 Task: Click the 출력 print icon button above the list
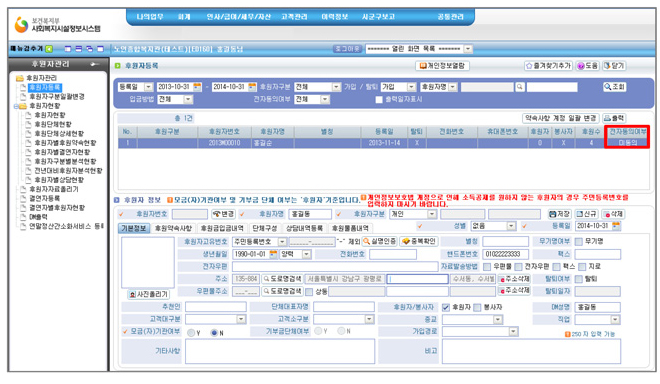click(614, 118)
